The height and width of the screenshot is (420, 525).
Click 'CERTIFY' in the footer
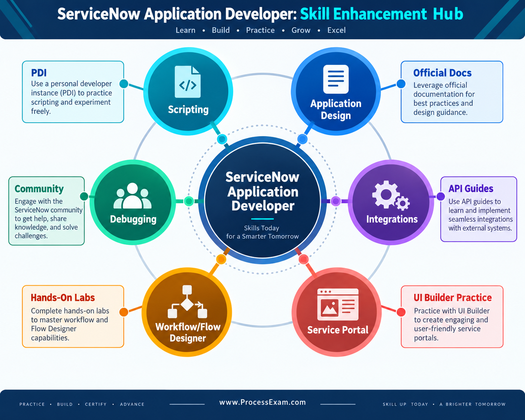96,404
